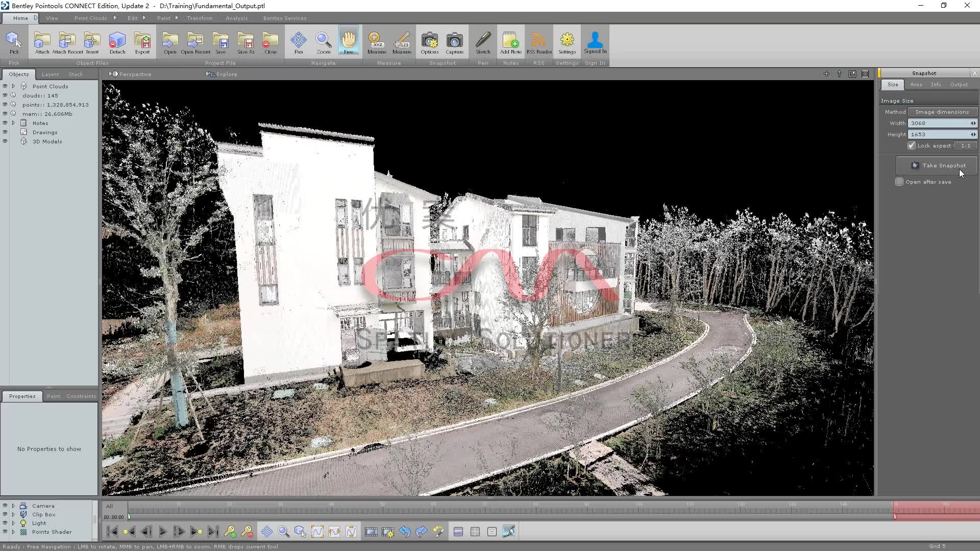Click the Detach icon
The width and height of the screenshot is (980, 551).
(x=117, y=43)
